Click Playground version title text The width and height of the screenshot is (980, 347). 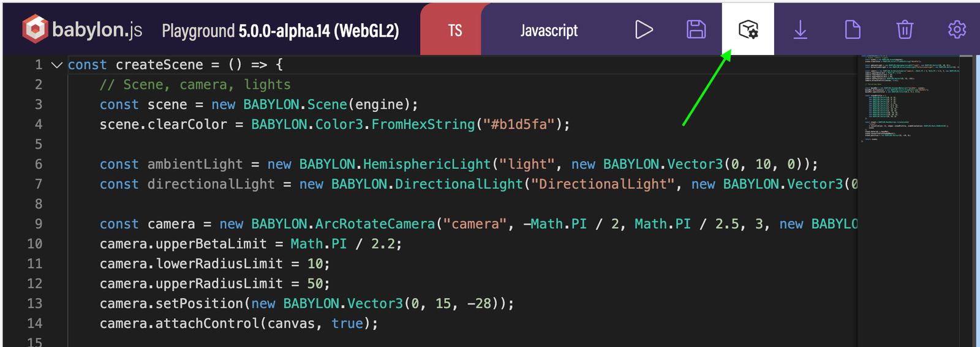(x=281, y=31)
